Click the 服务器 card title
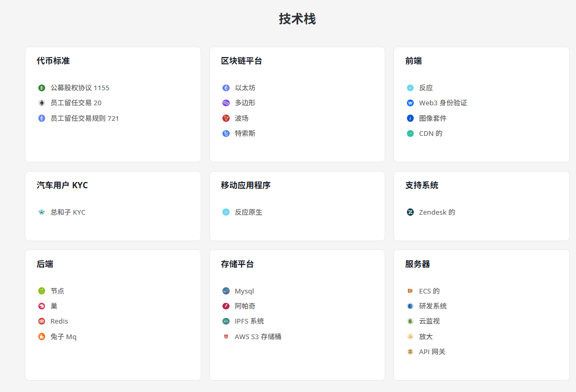The width and height of the screenshot is (576, 392). [x=417, y=264]
